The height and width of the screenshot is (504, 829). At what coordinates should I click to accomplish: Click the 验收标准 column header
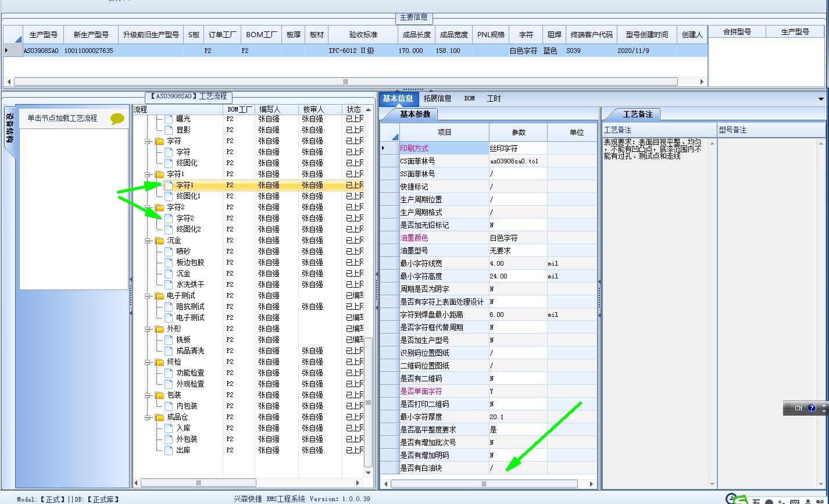point(363,35)
